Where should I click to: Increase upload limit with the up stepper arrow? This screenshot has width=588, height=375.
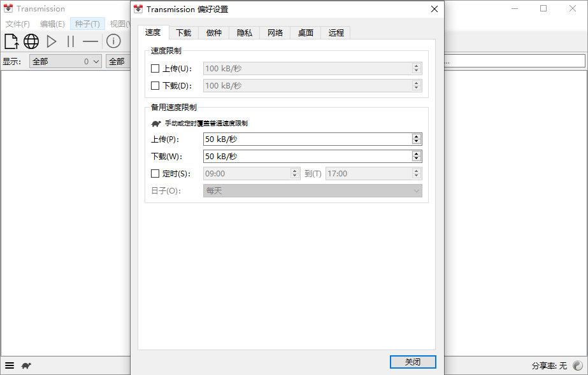[x=416, y=136]
